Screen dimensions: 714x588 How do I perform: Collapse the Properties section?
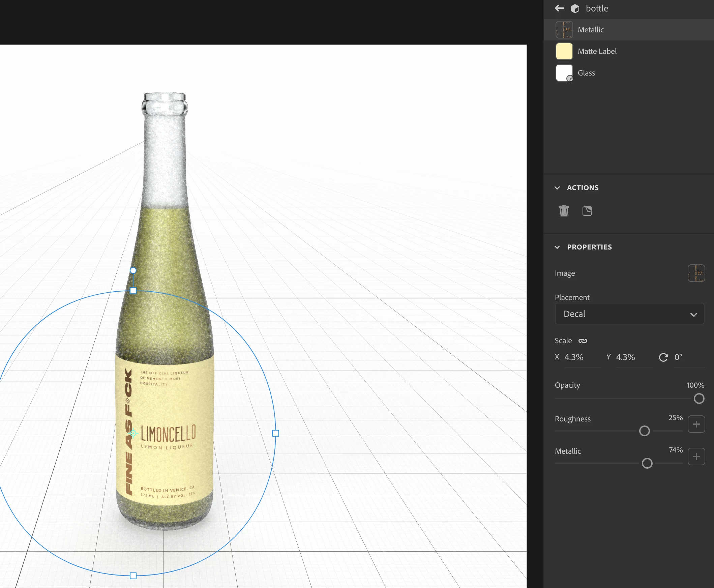point(557,247)
